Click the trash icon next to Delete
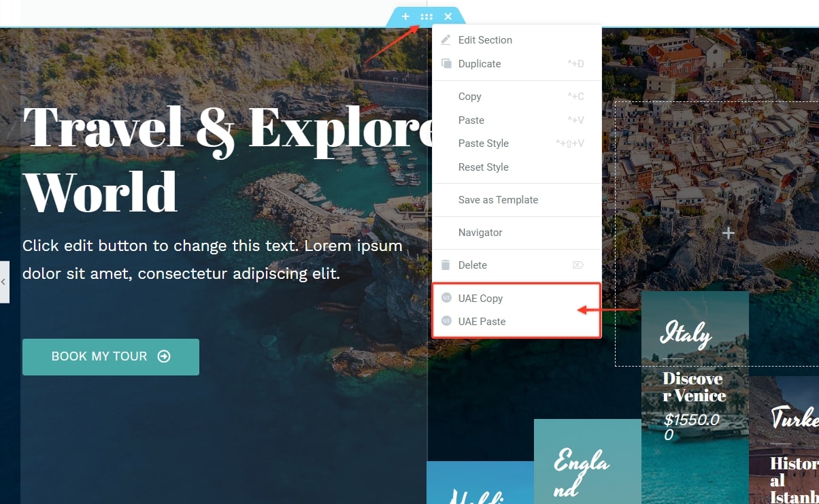 (446, 265)
